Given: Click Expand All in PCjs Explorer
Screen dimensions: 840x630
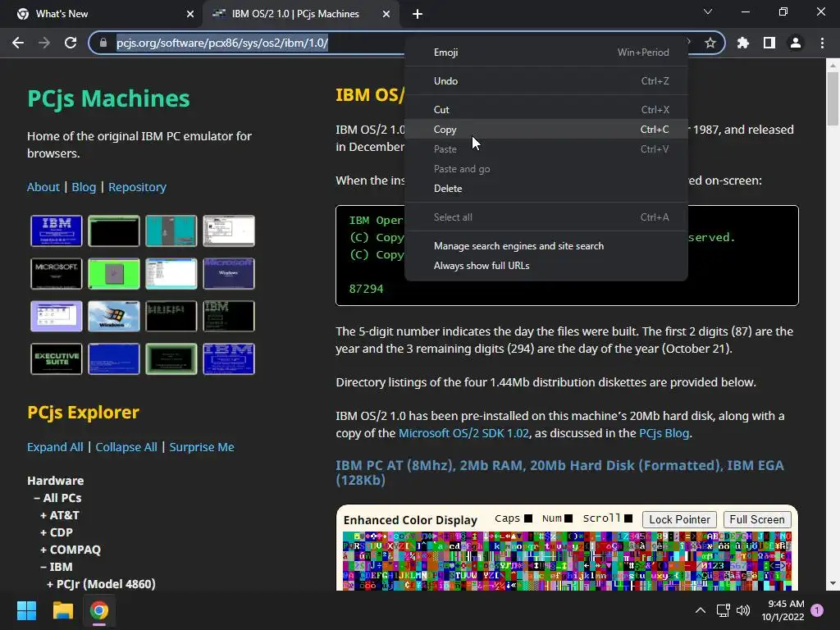Looking at the screenshot, I should [x=55, y=447].
